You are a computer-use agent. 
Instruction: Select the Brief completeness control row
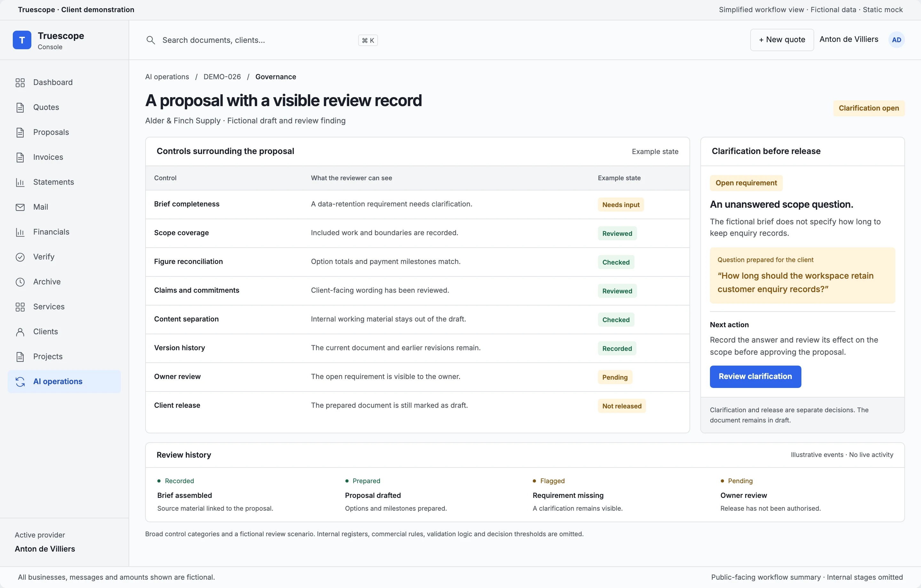point(417,205)
